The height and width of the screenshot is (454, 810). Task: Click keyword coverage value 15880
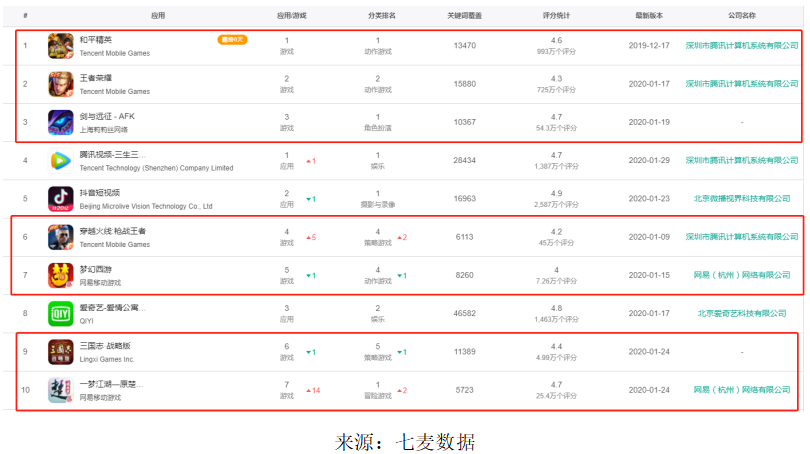(464, 84)
